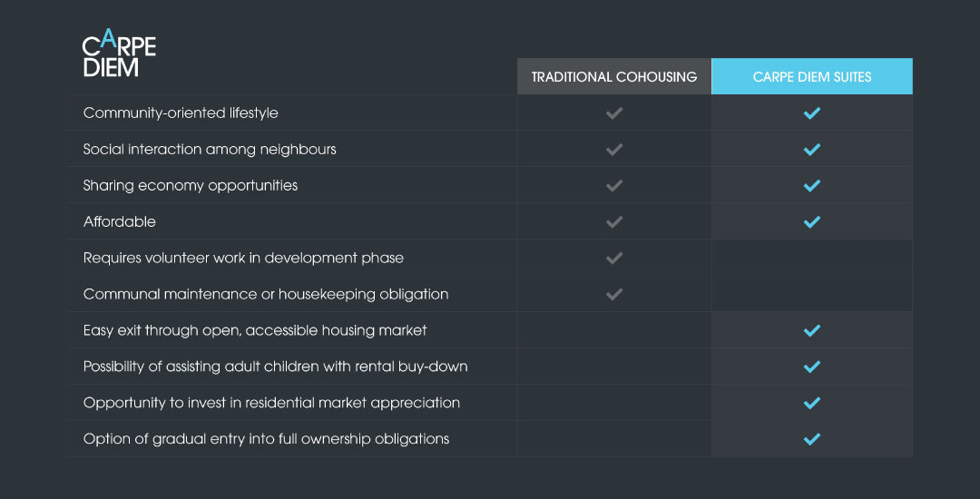Screen dimensions: 980x499
Task: Click gray checkmark for communal maintenance obligation
Action: 614,294
